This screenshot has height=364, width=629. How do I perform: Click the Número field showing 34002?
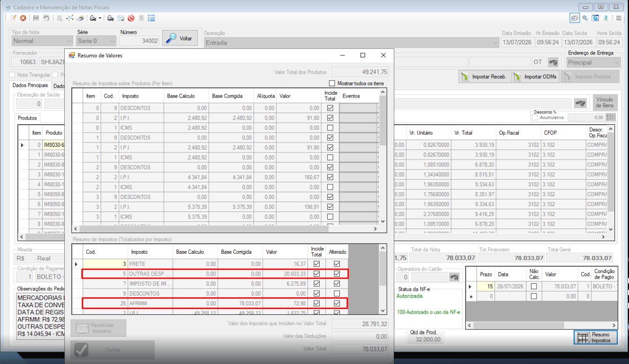pyautogui.click(x=139, y=41)
